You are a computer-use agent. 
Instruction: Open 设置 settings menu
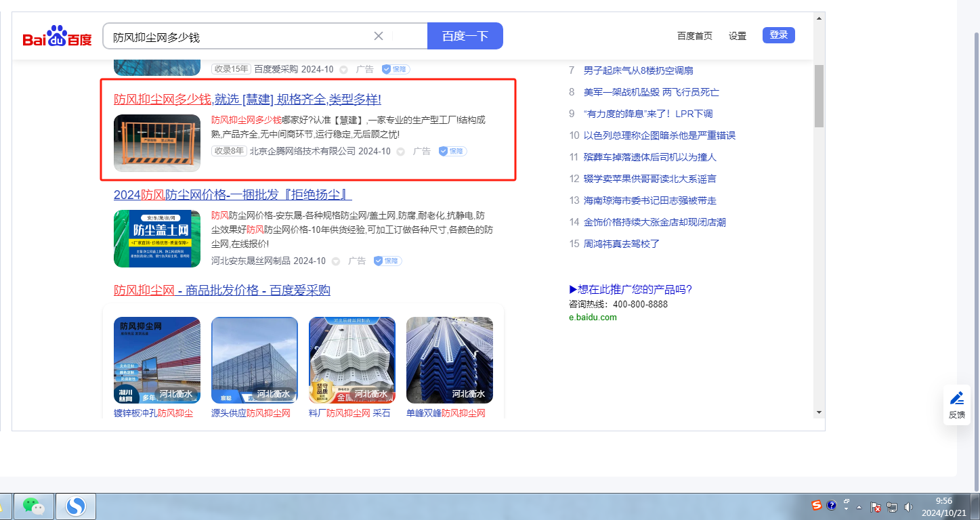click(738, 36)
